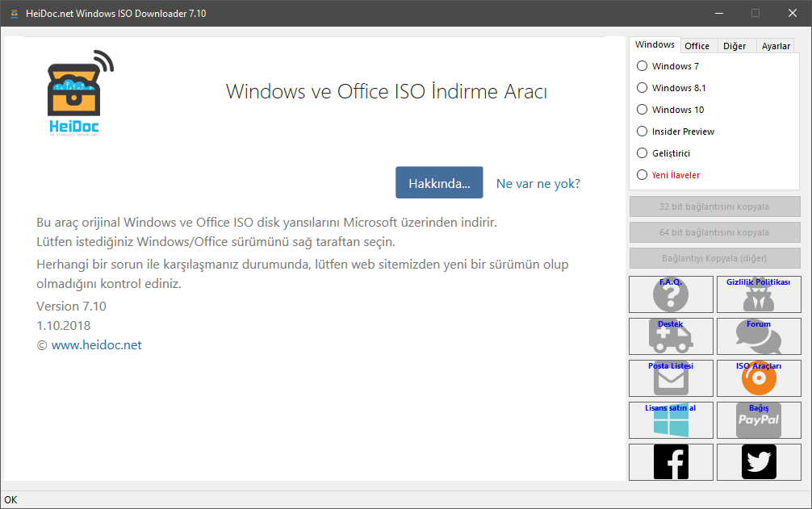812x509 pixels.
Task: Click the 1.10.2018 date text
Action: click(x=63, y=325)
